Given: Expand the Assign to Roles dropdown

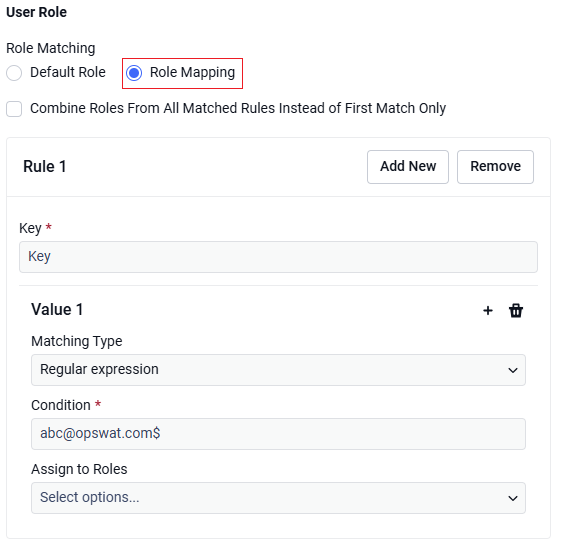Looking at the screenshot, I should [278, 498].
